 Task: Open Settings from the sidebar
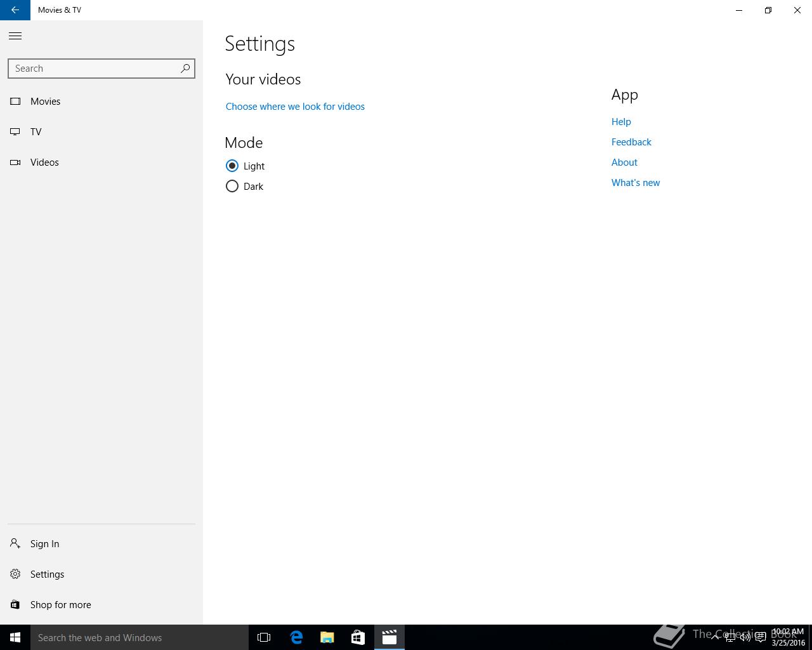(101, 574)
